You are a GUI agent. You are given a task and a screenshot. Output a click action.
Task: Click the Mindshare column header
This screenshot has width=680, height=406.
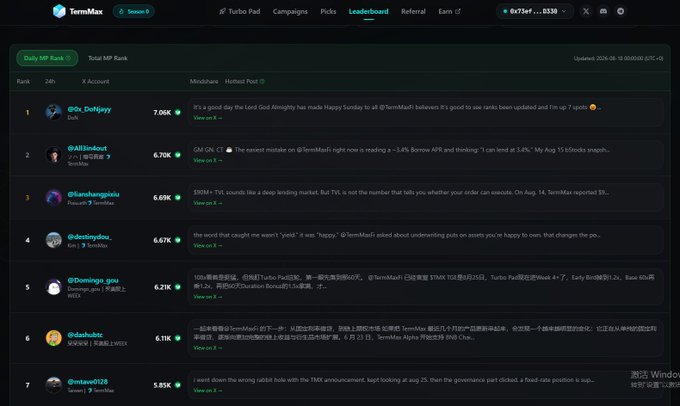pos(204,81)
